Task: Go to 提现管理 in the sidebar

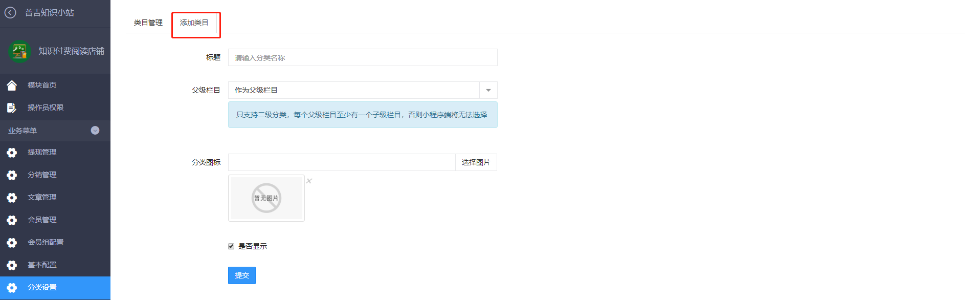Action: (x=55, y=153)
